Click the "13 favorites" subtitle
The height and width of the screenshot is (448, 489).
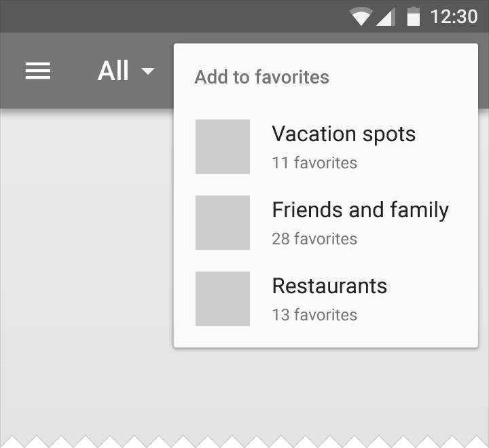[314, 315]
